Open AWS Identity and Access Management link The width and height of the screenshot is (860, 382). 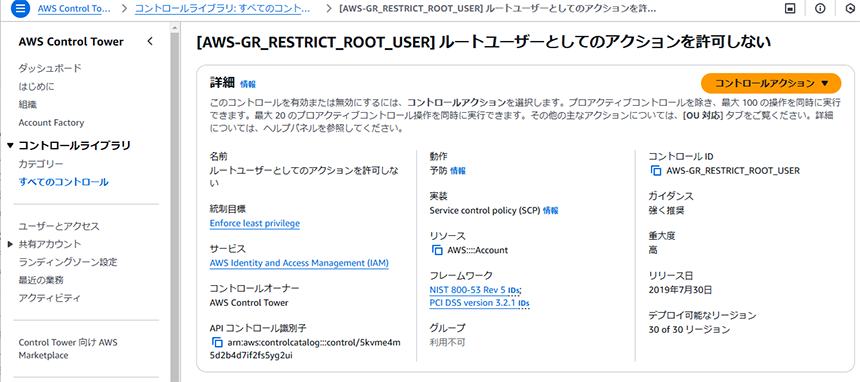(299, 263)
